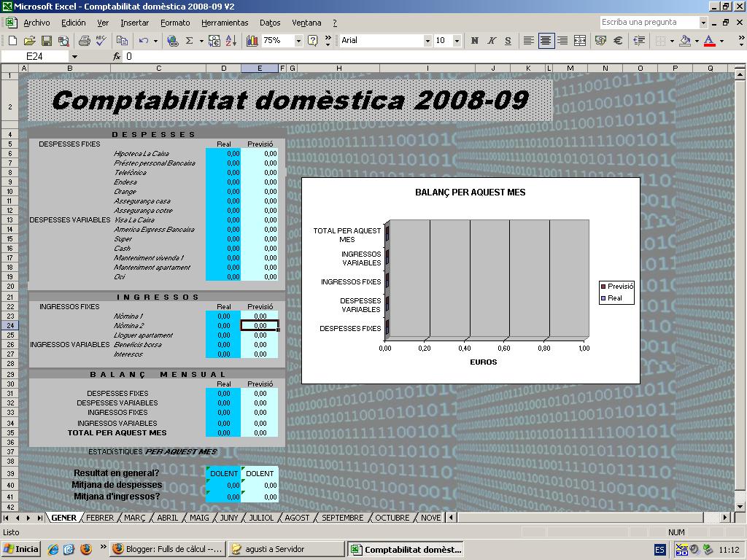Undo the last action

[x=144, y=41]
